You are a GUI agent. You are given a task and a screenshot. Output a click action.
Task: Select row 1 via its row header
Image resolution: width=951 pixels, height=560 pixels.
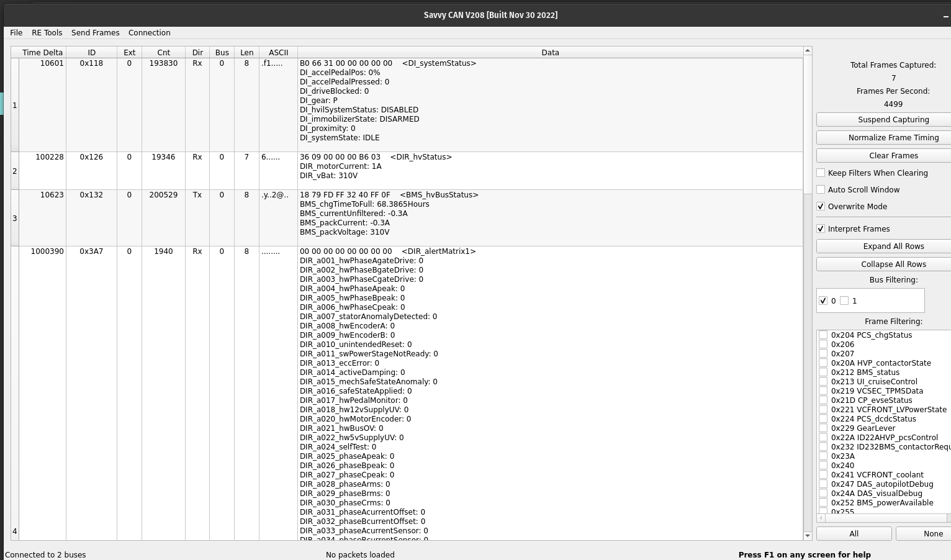point(15,106)
